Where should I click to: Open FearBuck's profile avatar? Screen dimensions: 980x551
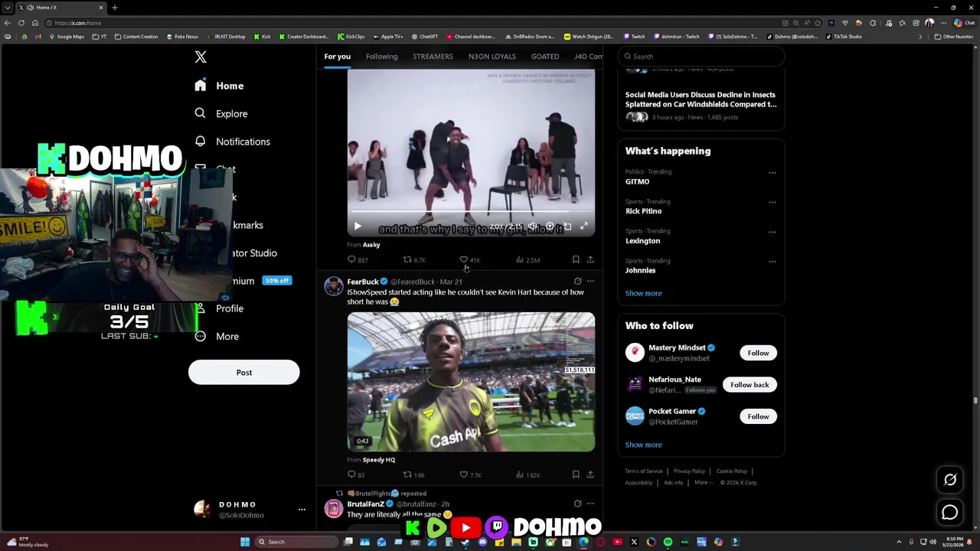333,286
